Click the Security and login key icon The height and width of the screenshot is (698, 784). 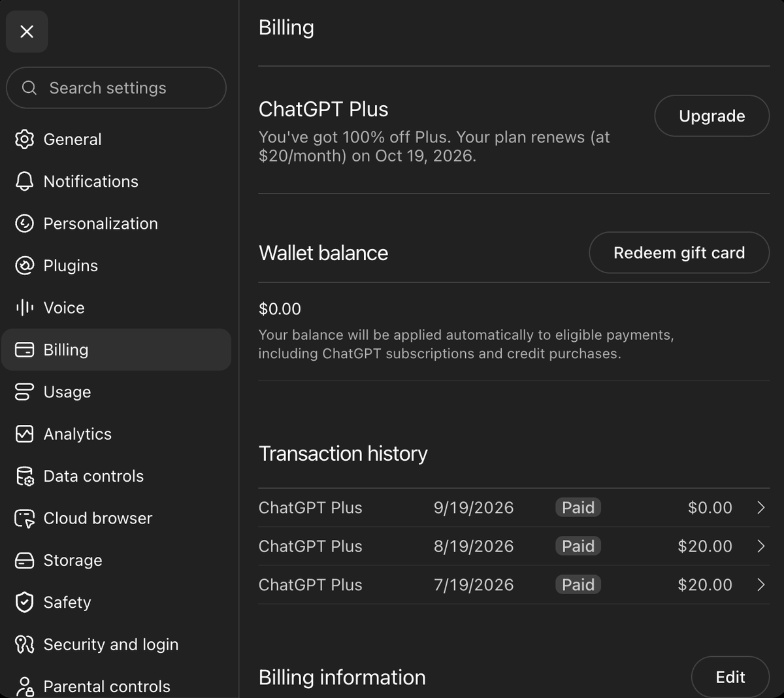coord(24,644)
